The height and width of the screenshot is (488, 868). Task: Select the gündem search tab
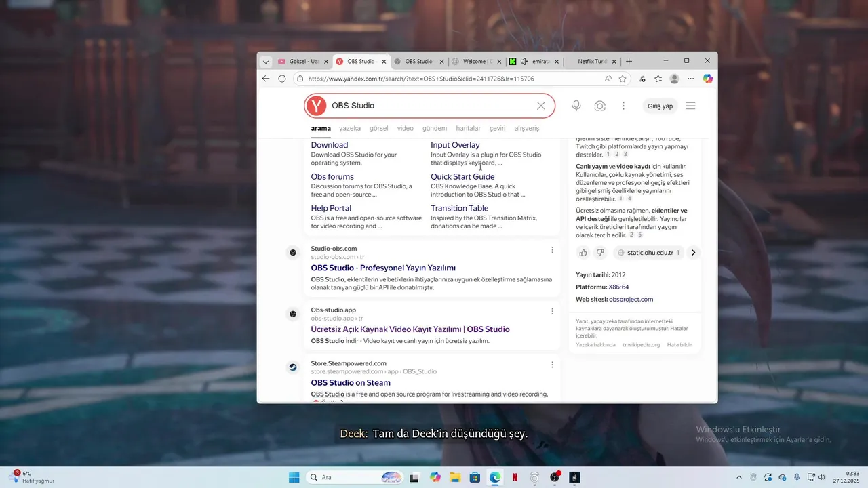pos(435,128)
